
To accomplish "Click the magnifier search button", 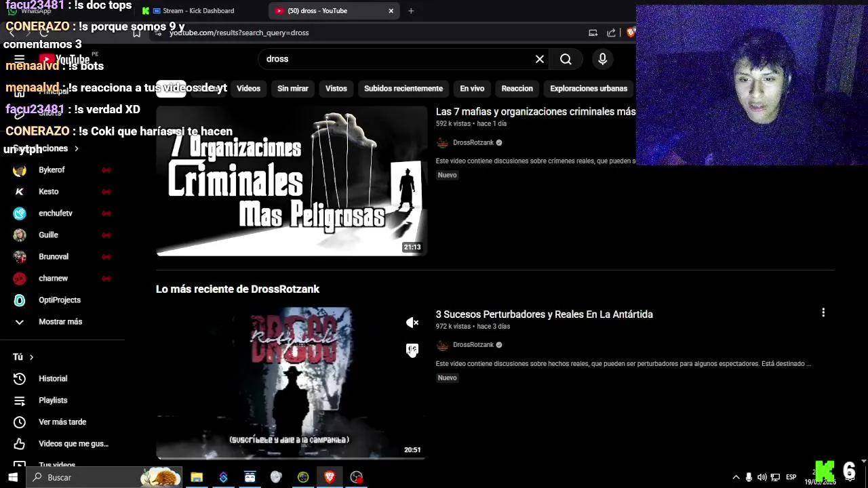I will tap(566, 59).
